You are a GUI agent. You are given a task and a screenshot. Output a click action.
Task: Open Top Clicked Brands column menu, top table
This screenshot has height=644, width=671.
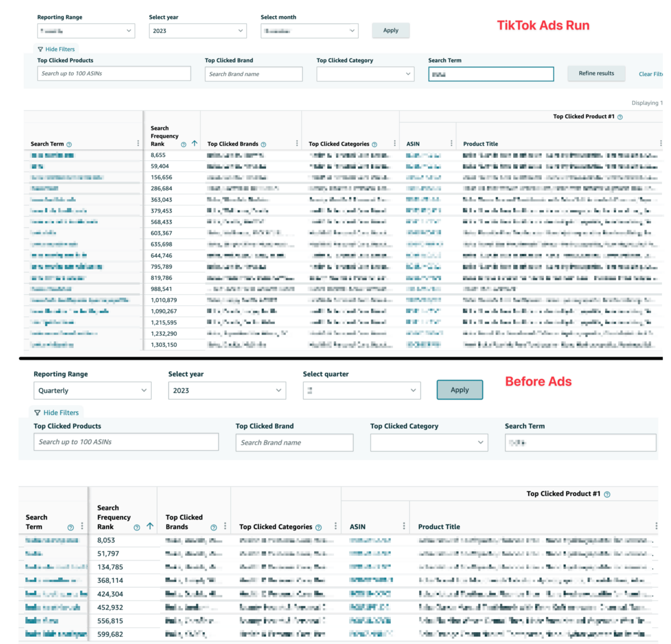(297, 143)
